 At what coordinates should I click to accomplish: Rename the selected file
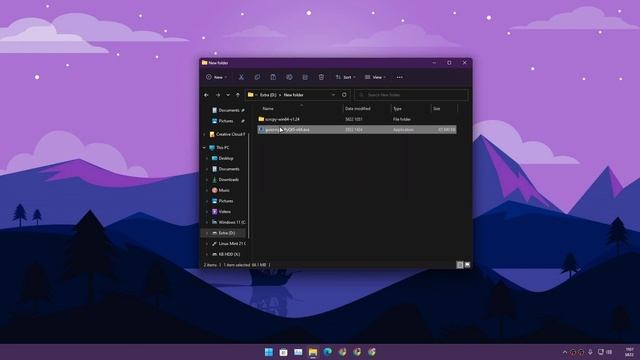click(x=289, y=77)
